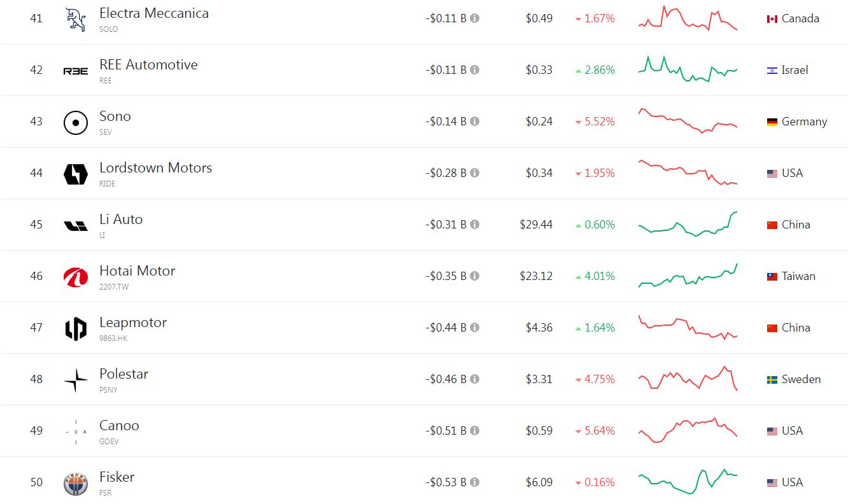The height and width of the screenshot is (504, 848).
Task: Click the Polestar star logo
Action: [76, 380]
